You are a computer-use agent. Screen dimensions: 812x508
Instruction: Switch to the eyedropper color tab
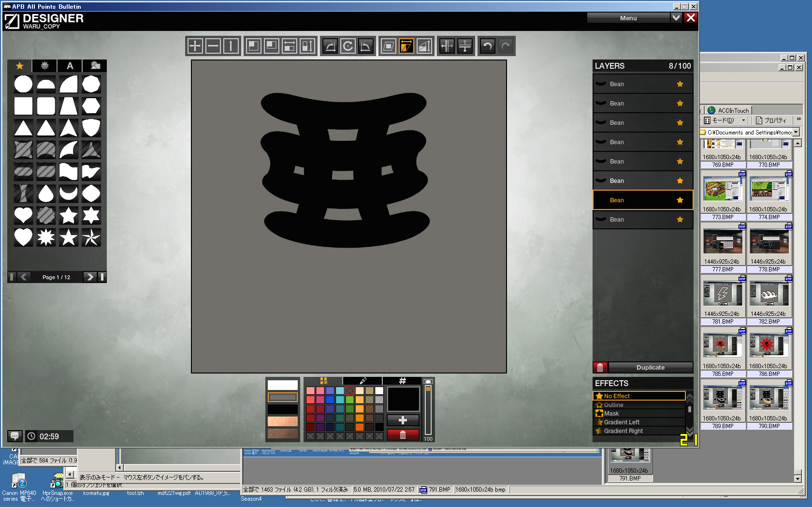362,381
